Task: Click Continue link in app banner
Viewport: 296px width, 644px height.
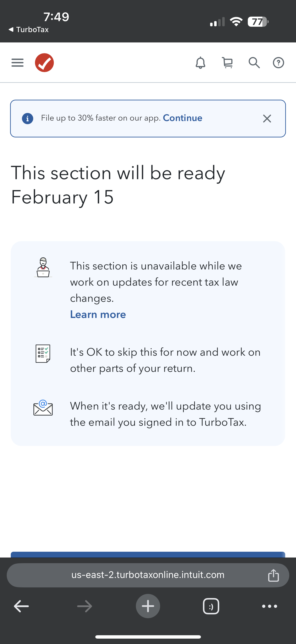Action: [x=183, y=118]
